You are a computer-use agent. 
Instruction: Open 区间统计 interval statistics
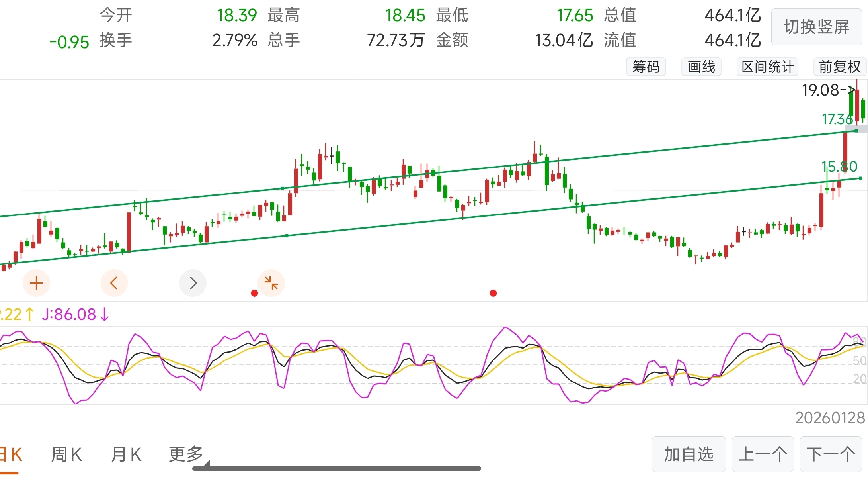tap(767, 67)
